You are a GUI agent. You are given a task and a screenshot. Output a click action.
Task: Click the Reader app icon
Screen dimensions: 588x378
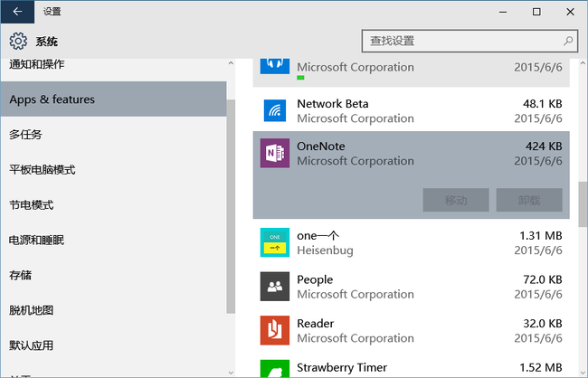[275, 330]
